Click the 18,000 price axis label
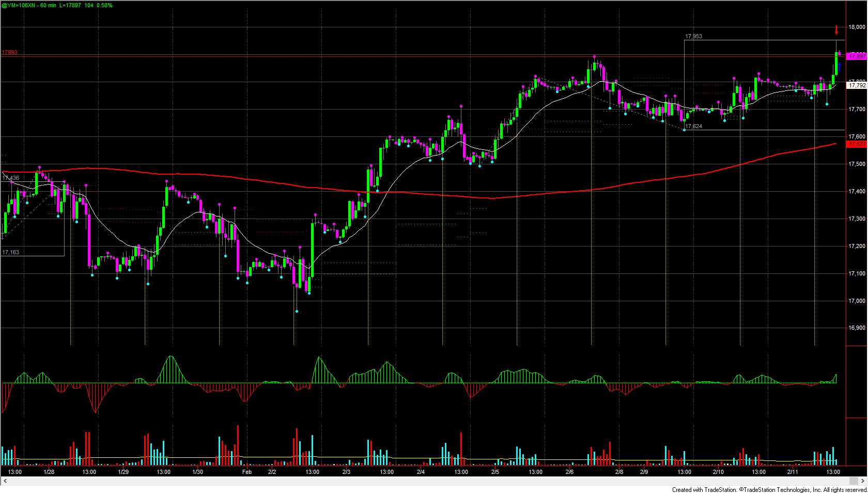The width and height of the screenshot is (868, 493). (x=857, y=27)
